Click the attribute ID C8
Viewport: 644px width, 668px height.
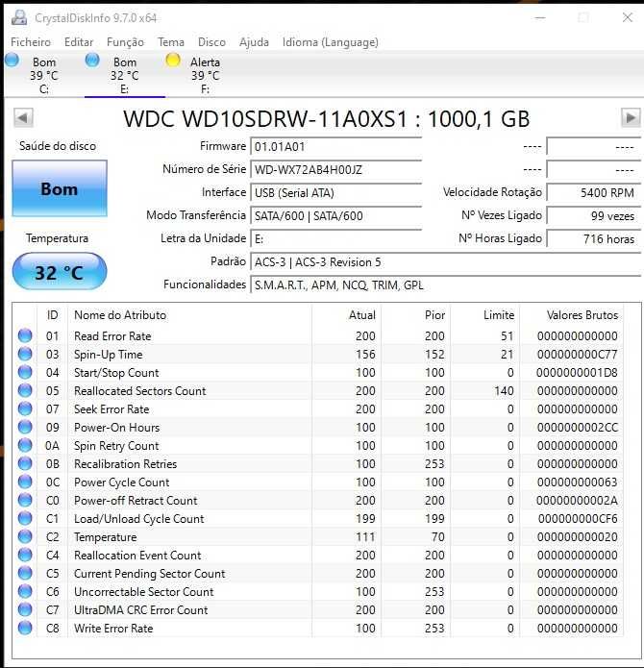click(x=53, y=629)
